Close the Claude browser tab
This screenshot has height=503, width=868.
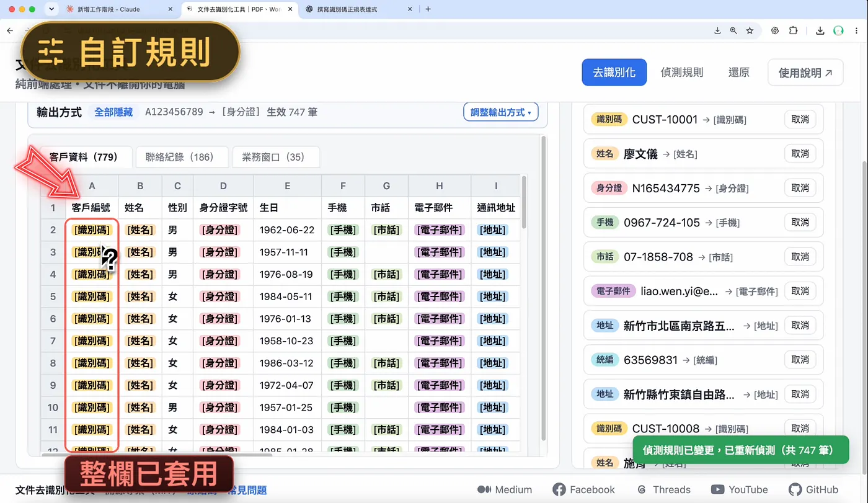pos(170,9)
